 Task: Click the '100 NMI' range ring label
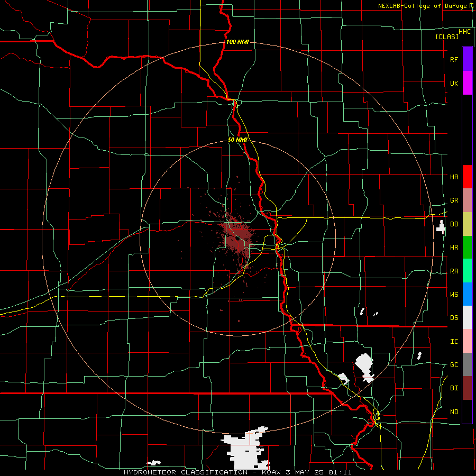(x=237, y=42)
